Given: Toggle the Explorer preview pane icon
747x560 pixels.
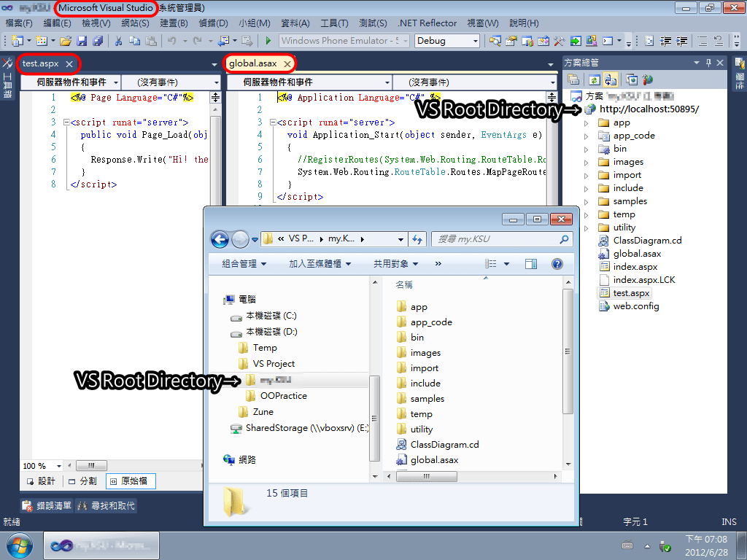Looking at the screenshot, I should 531,264.
